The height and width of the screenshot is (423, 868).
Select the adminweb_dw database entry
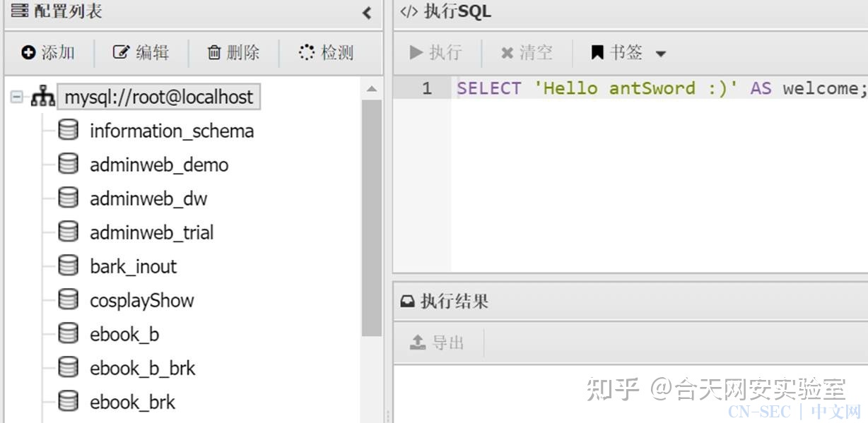(148, 198)
